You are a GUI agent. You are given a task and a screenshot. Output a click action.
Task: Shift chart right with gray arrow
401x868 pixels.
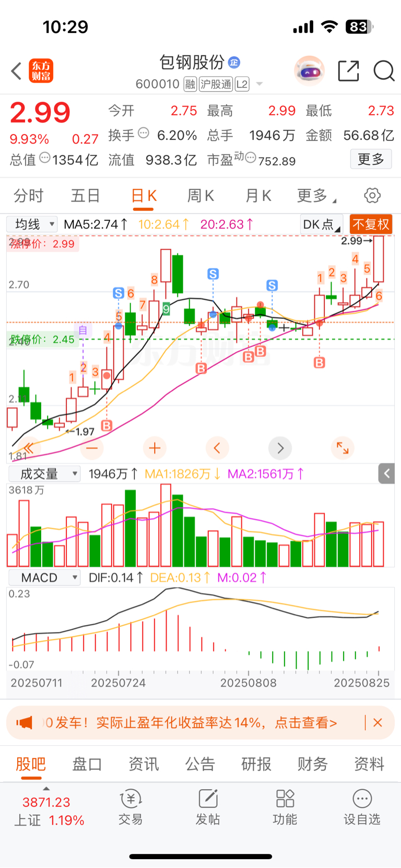[280, 448]
